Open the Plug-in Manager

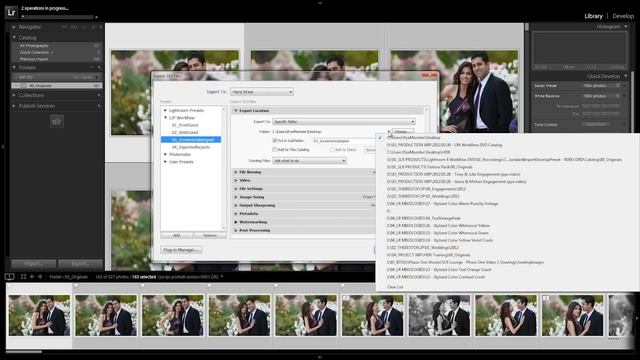click(181, 250)
